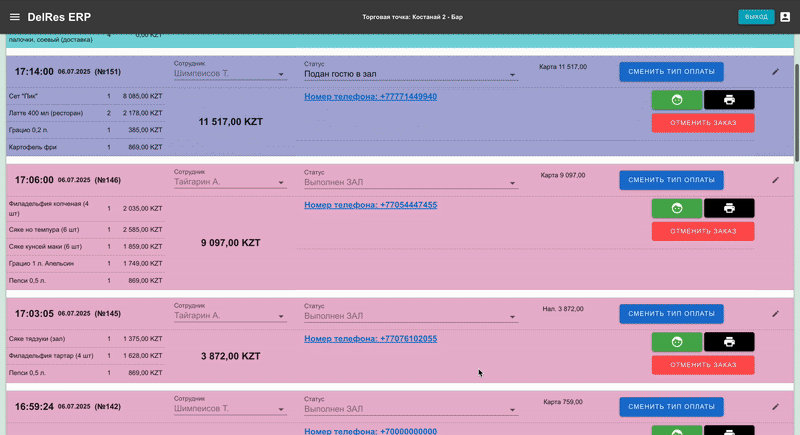Click the green face button on order №145
Image resolution: width=800 pixels, height=435 pixels.
(x=676, y=342)
